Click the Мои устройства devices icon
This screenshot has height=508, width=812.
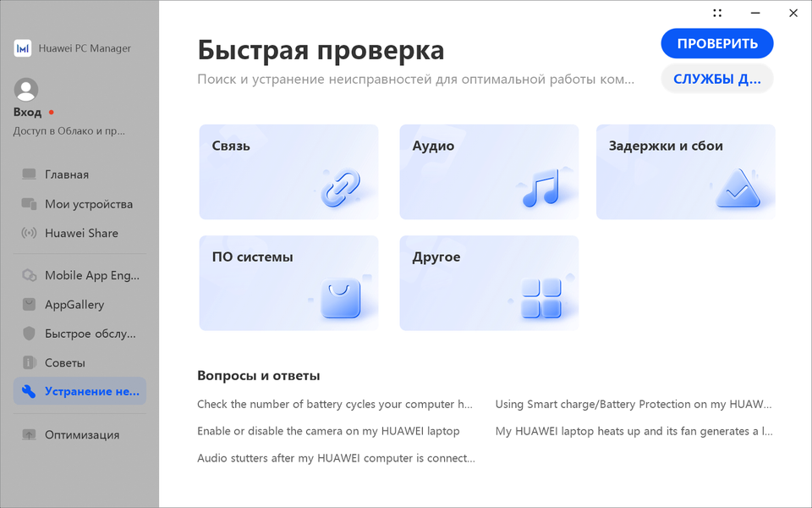click(x=29, y=204)
